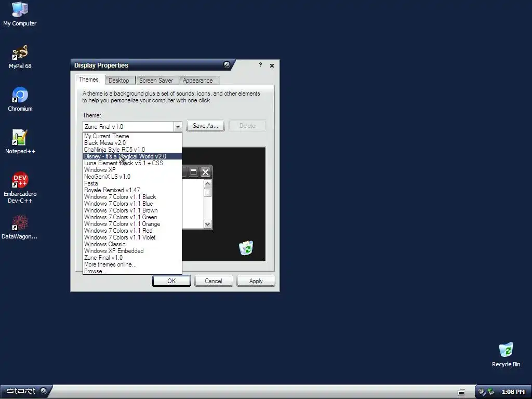
Task: Choose the Windows XP Embedded theme
Action: (132, 251)
